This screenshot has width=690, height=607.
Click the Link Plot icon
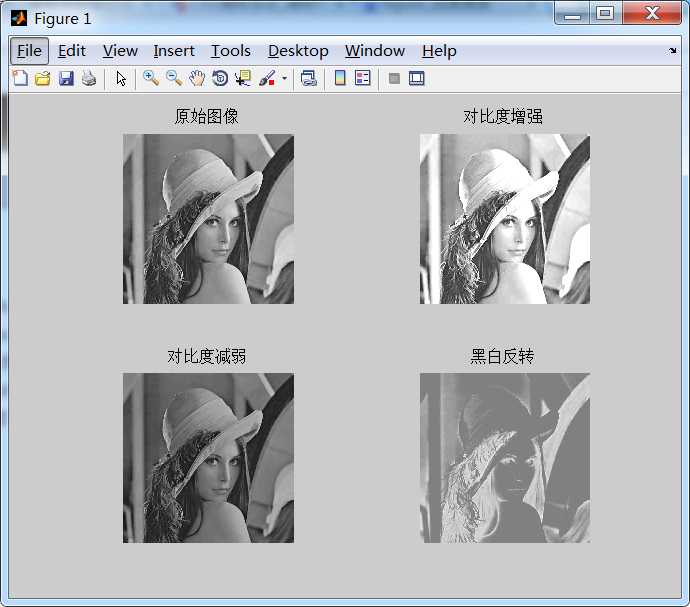pos(308,78)
